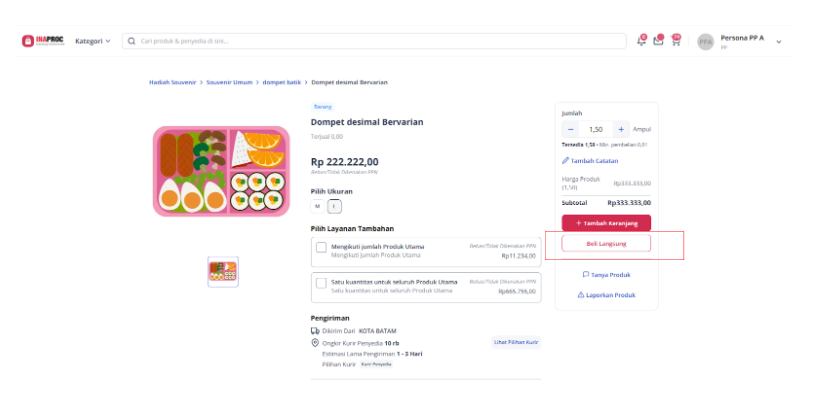Click the Tambah Catatan pencil link
The width and height of the screenshot is (834, 397).
coord(590,161)
